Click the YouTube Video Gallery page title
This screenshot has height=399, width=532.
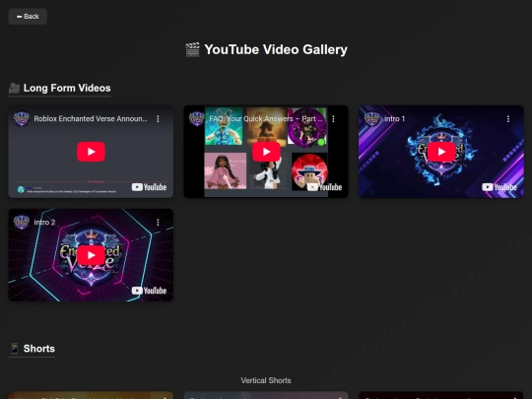coord(266,49)
